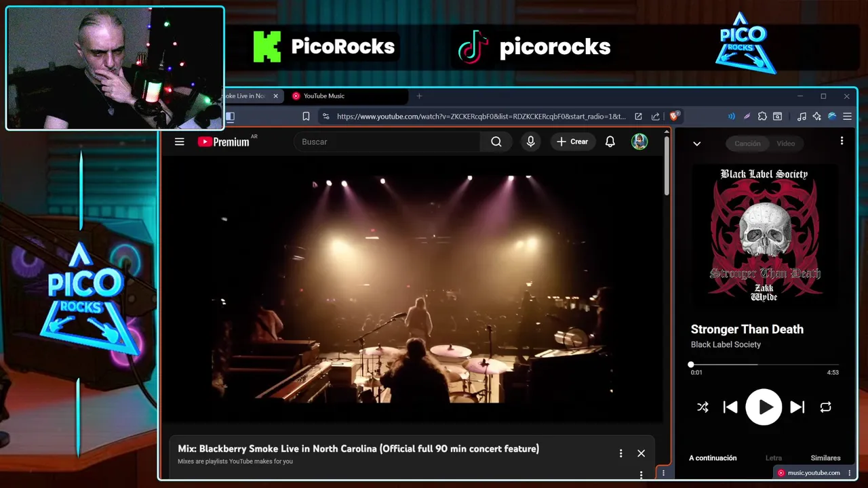Open a new browser tab

click(419, 96)
